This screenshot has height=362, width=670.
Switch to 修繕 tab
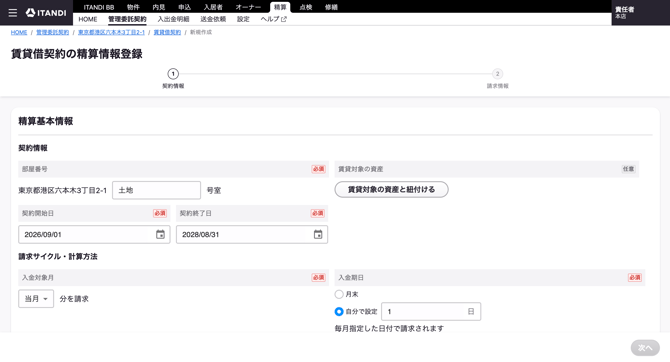click(x=332, y=7)
